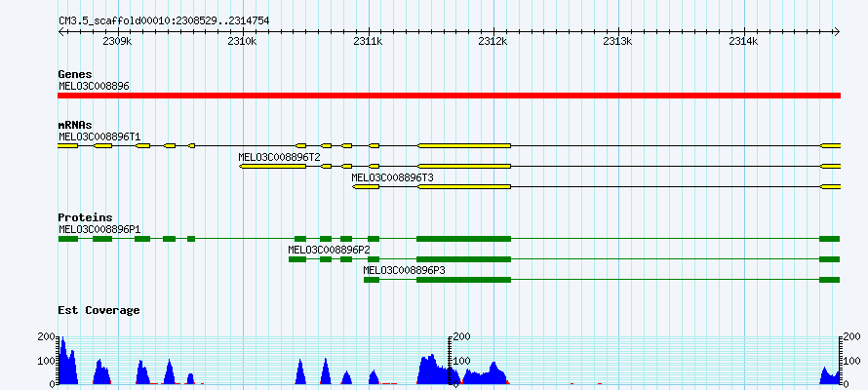868x390 pixels.
Task: Click the MELO3C008896P3 protein label
Action: pos(404,270)
